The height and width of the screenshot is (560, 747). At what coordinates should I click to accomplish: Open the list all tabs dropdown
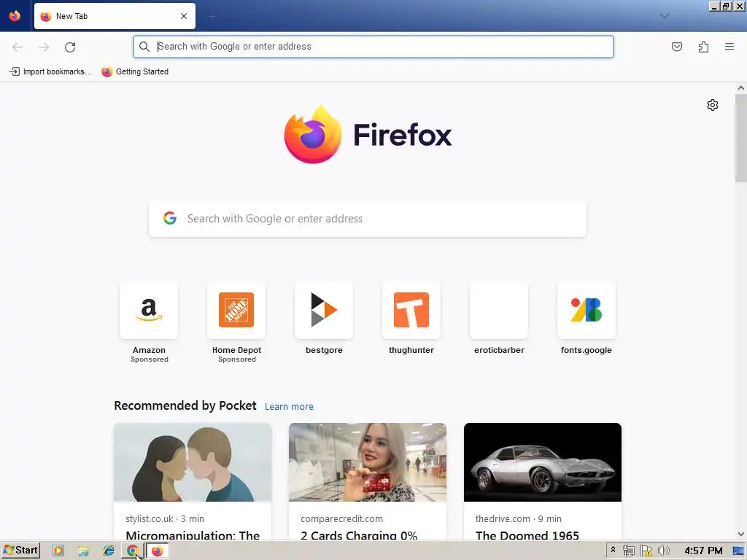pos(664,16)
